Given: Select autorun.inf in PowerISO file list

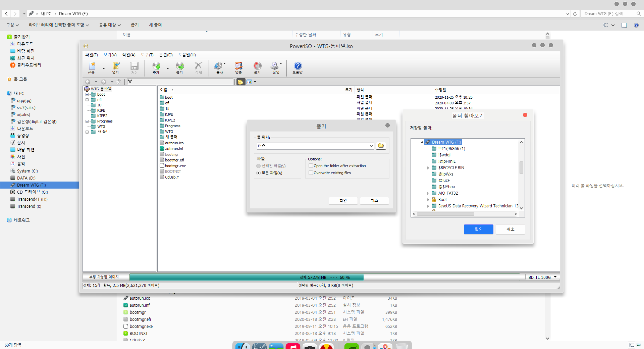Looking at the screenshot, I should pos(174,149).
